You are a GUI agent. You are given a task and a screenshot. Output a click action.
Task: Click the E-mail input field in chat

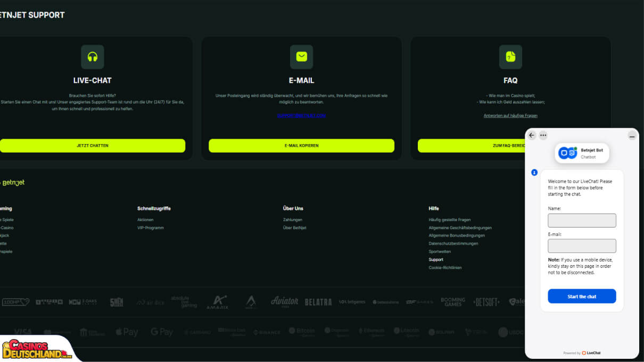582,246
